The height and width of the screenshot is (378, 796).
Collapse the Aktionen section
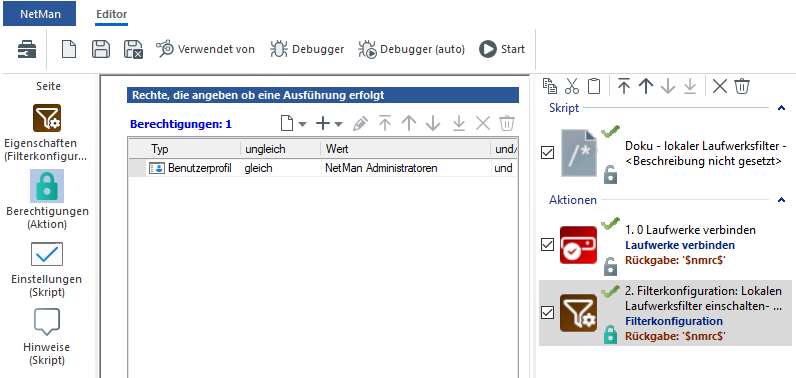coord(781,200)
